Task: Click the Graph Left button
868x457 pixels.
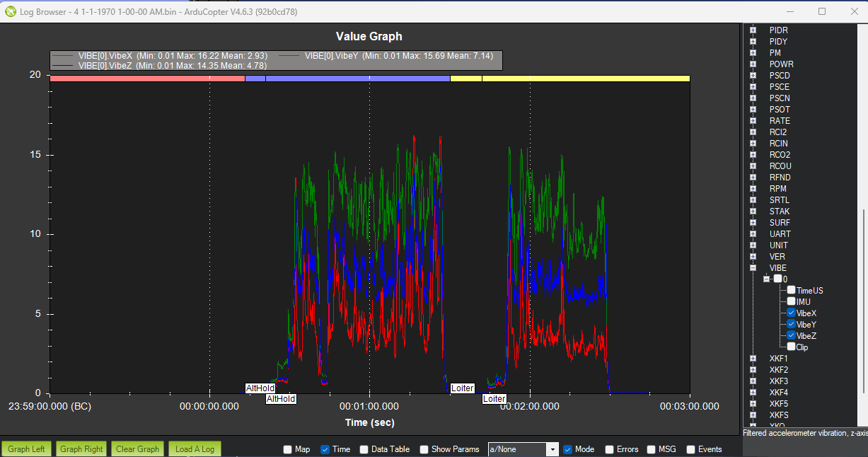Action: pos(27,449)
